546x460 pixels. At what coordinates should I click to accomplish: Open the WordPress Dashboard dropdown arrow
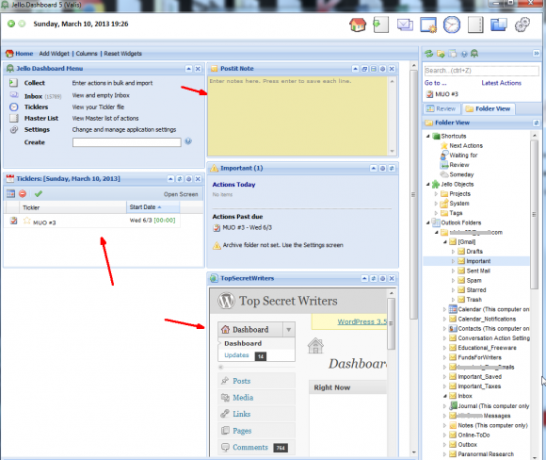pyautogui.click(x=289, y=329)
